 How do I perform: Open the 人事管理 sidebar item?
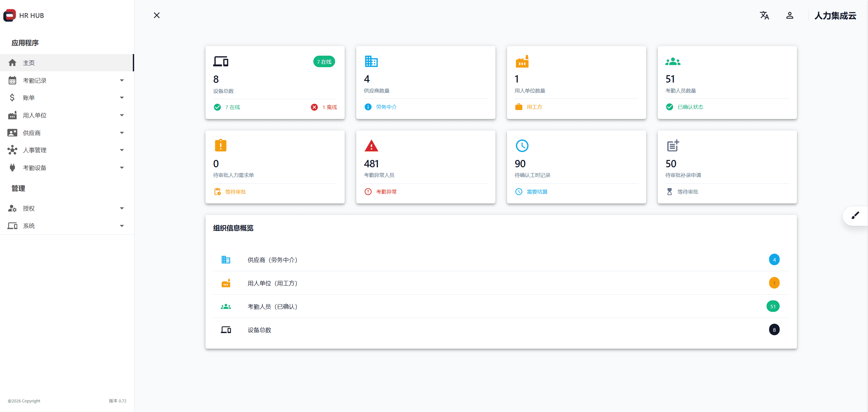[35, 150]
